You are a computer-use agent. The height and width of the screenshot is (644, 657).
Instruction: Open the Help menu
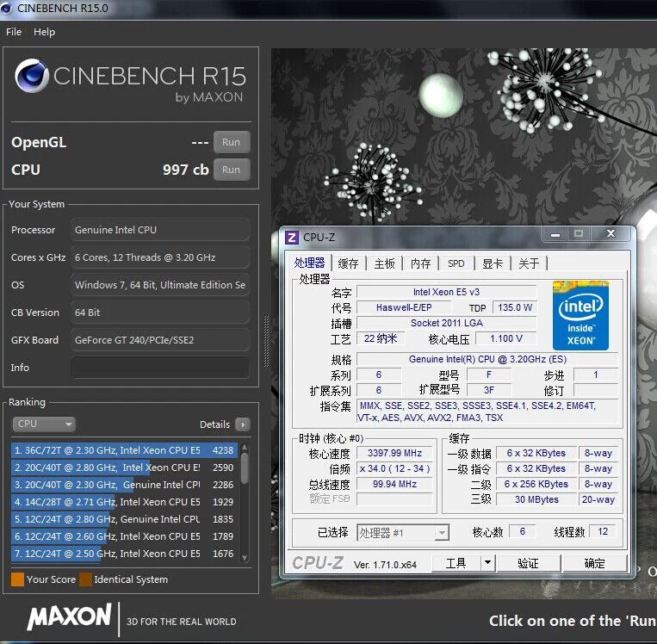tap(45, 32)
